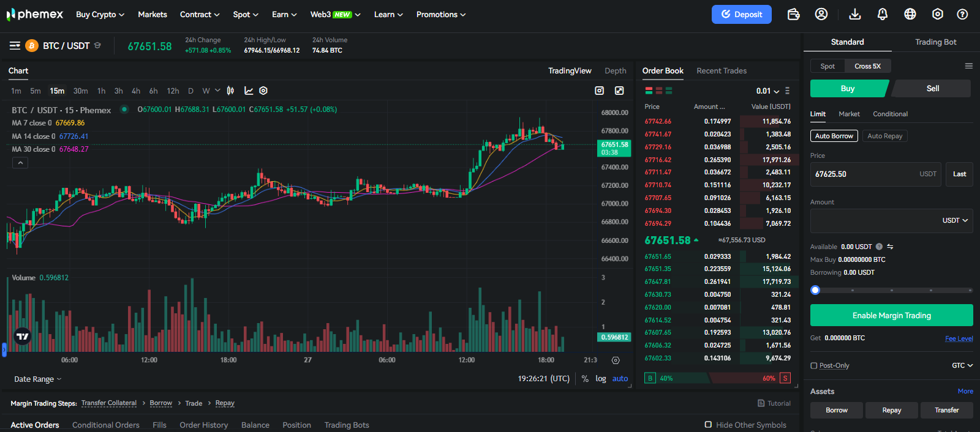Enable Auto Borrow mode
This screenshot has height=432, width=980.
834,136
